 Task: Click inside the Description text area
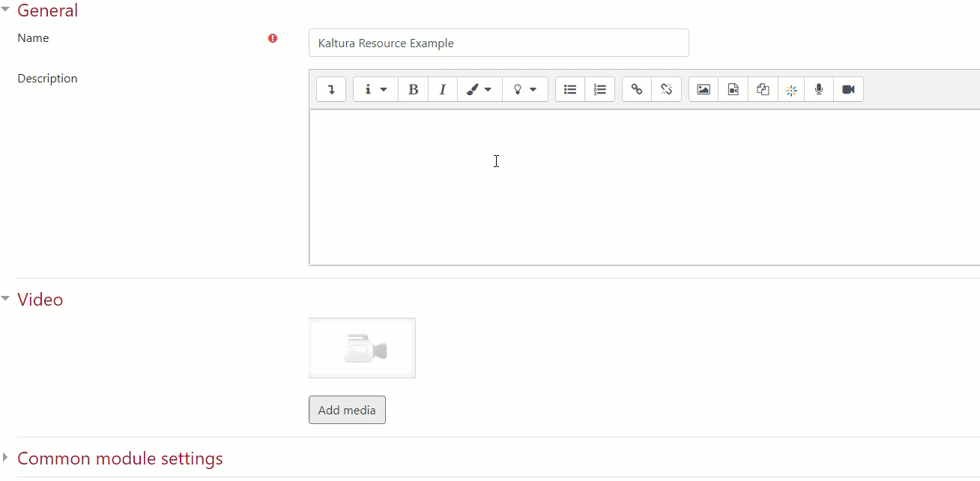tap(644, 187)
